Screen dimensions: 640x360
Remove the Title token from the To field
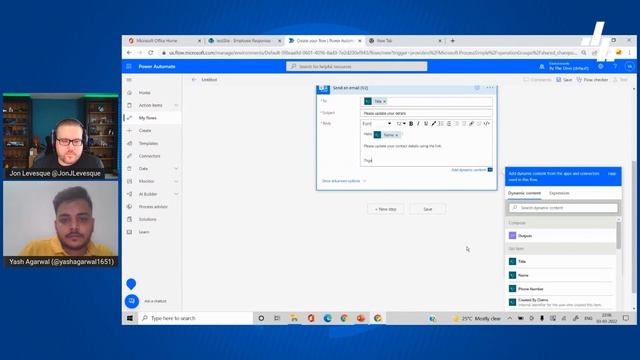point(384,101)
